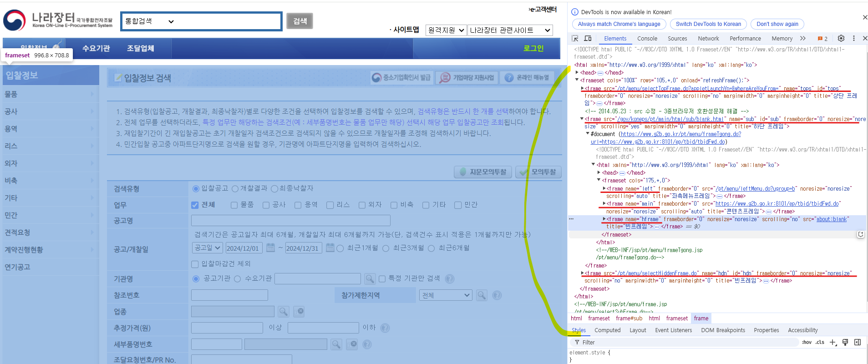The height and width of the screenshot is (364, 868).
Task: Open the Event Listeners tab
Action: (673, 330)
